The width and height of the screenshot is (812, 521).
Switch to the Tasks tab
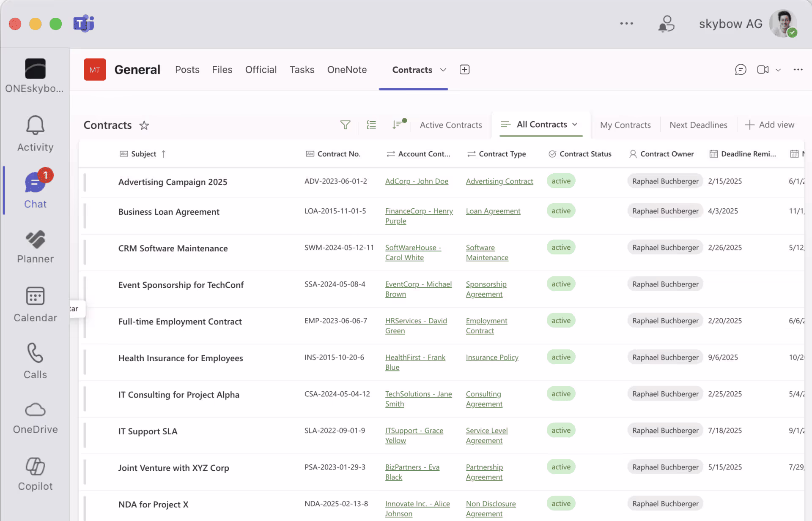(x=302, y=70)
